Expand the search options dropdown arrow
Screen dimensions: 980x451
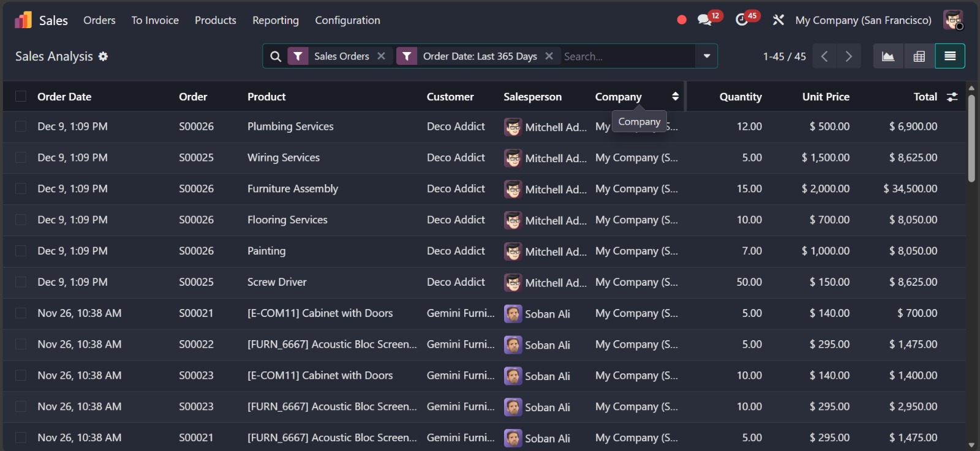click(706, 56)
